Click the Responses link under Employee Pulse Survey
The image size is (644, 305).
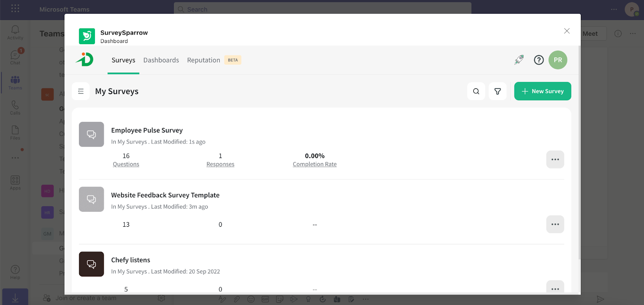[220, 164]
